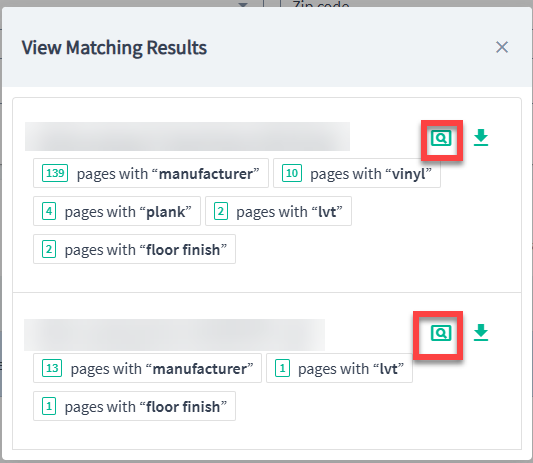Open document preview for first result
533x463 pixels.
click(441, 138)
